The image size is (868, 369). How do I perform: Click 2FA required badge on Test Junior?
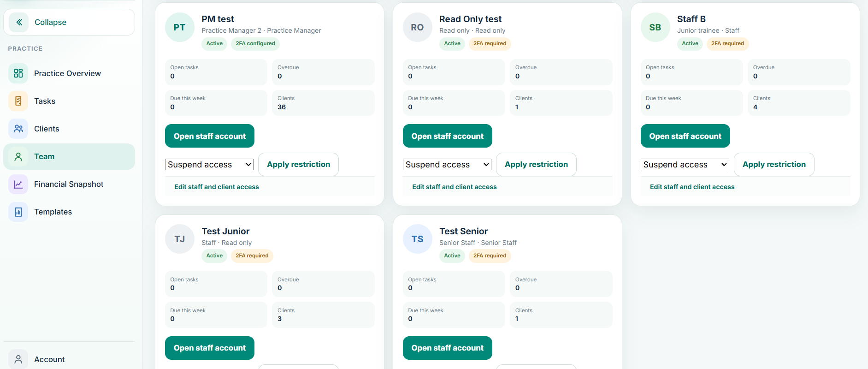(x=252, y=256)
